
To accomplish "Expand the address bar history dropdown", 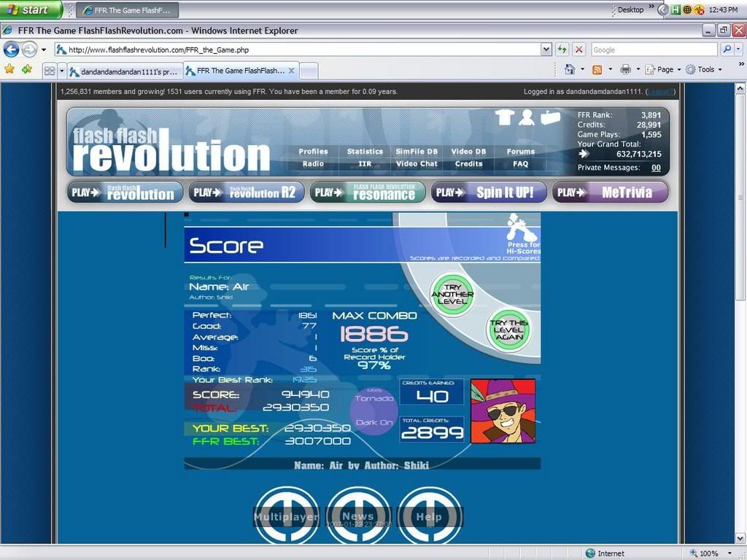I will coord(546,50).
